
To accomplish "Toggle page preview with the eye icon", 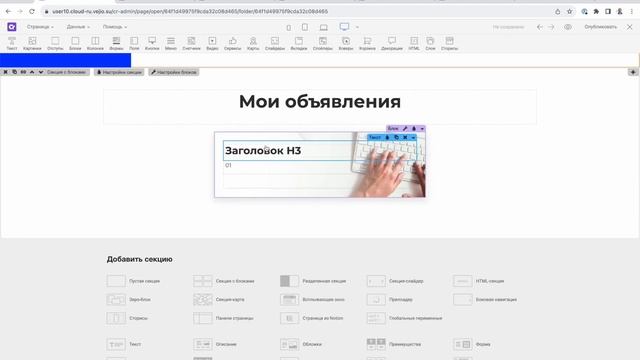I will [568, 27].
